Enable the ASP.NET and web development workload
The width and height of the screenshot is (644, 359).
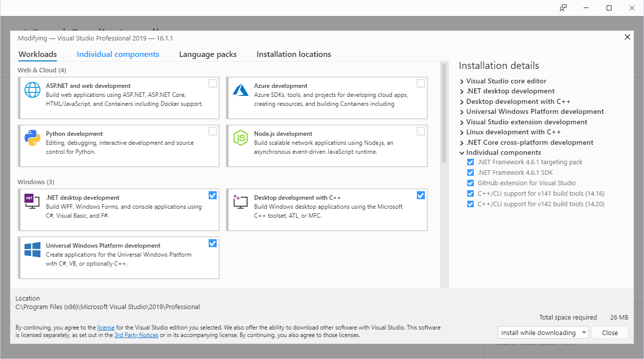(x=213, y=83)
